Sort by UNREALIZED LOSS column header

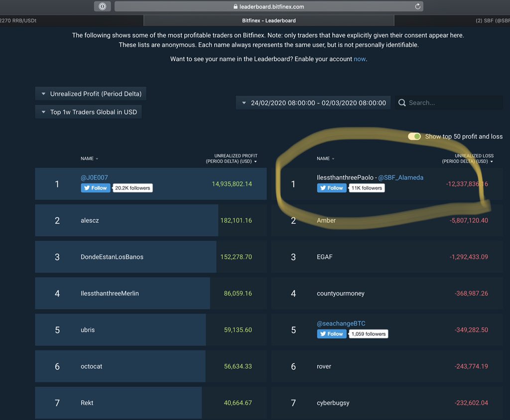coord(467,159)
